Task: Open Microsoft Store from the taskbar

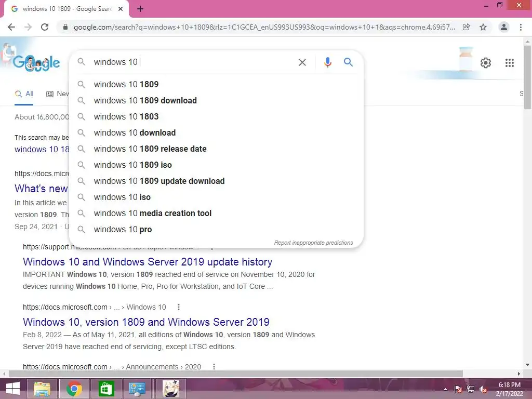Action: point(106,389)
